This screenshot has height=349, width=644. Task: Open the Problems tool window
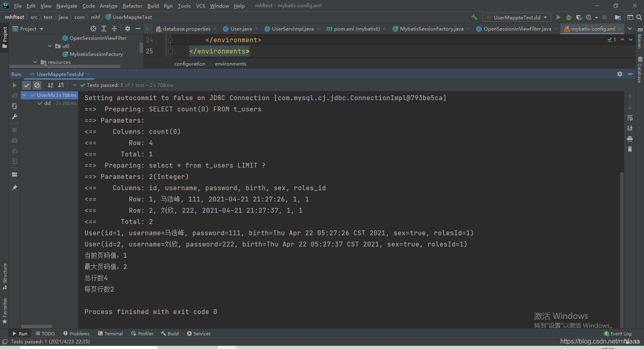[76, 334]
